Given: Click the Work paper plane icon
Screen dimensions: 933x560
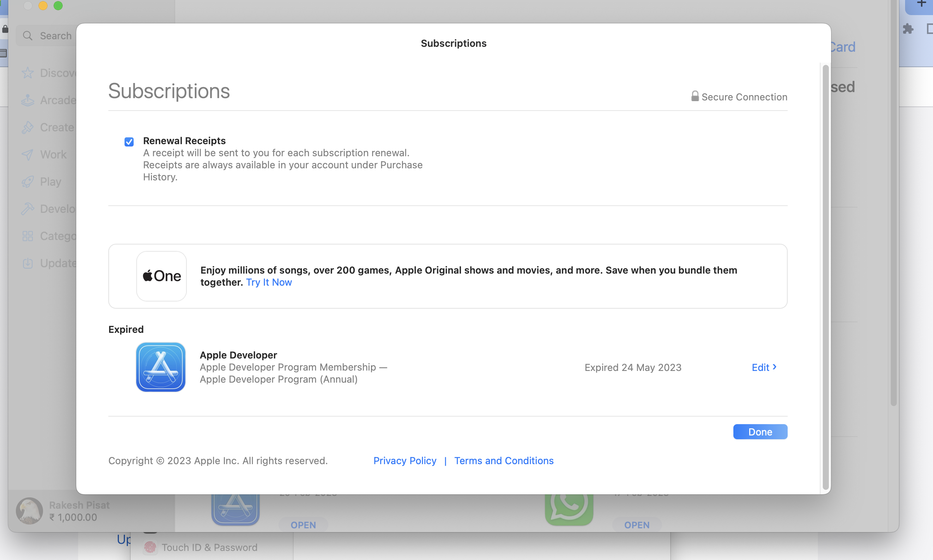Looking at the screenshot, I should [28, 154].
